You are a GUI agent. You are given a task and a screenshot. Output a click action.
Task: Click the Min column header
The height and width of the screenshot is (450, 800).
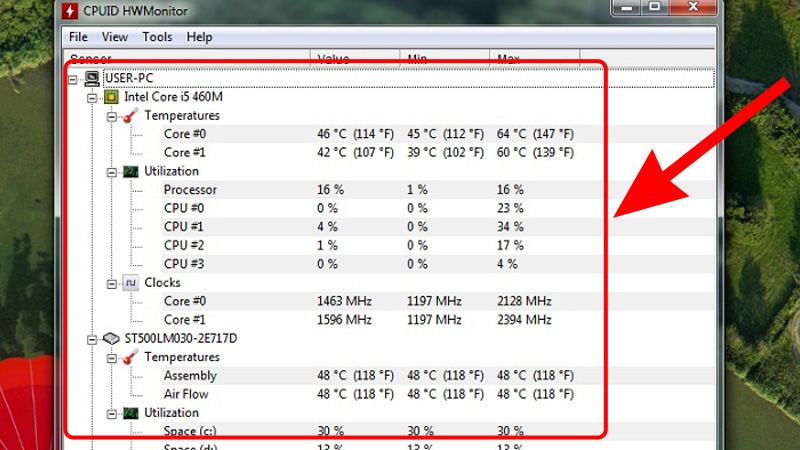(x=445, y=58)
